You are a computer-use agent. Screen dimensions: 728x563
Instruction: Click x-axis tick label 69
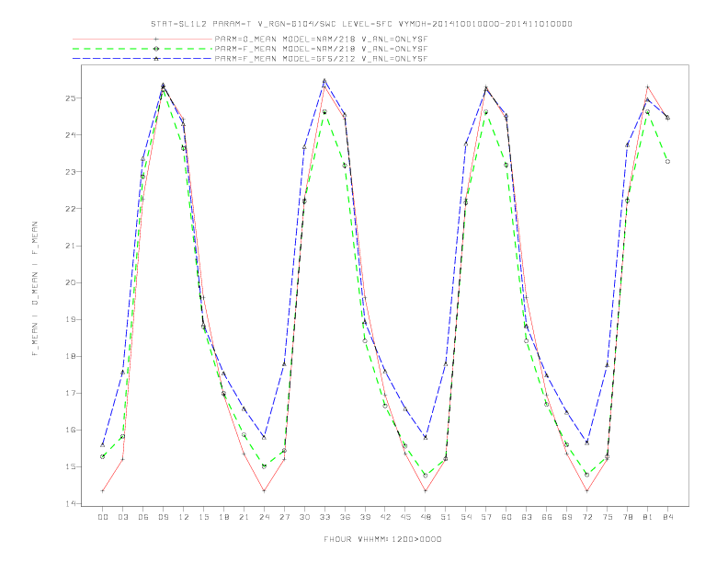pyautogui.click(x=567, y=517)
